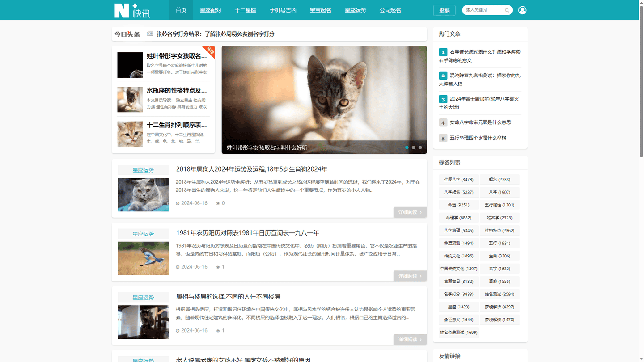This screenshot has width=644, height=362.
Task: Click 星座运势 label above gray cat
Action: point(143,170)
